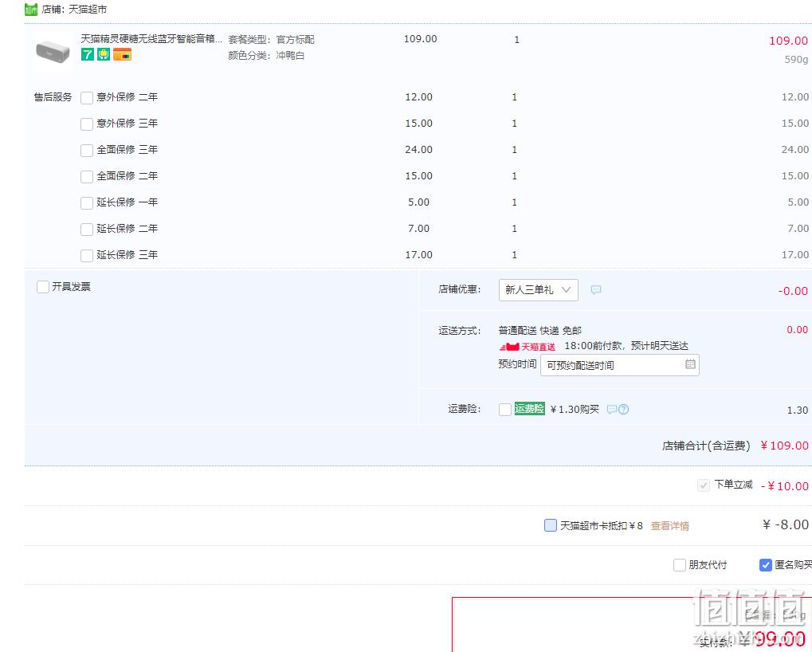Click the -¥10.00 下单立减 discount amount
The width and height of the screenshot is (812, 652).
point(785,486)
